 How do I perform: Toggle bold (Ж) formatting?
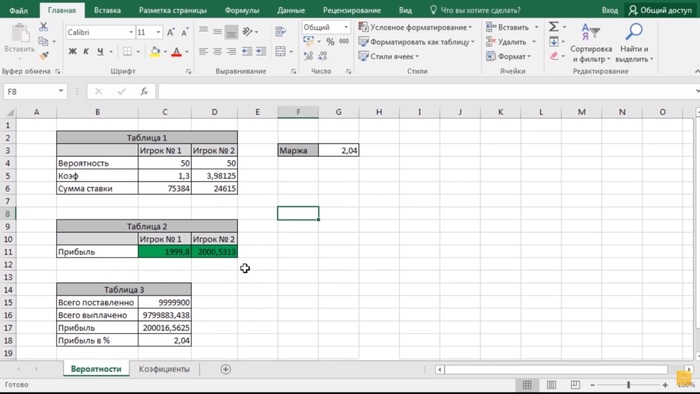72,52
